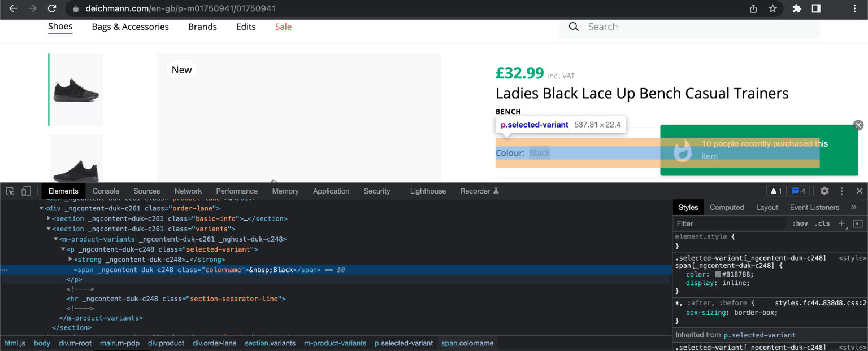The height and width of the screenshot is (351, 868).
Task: Expand the strong element node
Action: point(70,260)
